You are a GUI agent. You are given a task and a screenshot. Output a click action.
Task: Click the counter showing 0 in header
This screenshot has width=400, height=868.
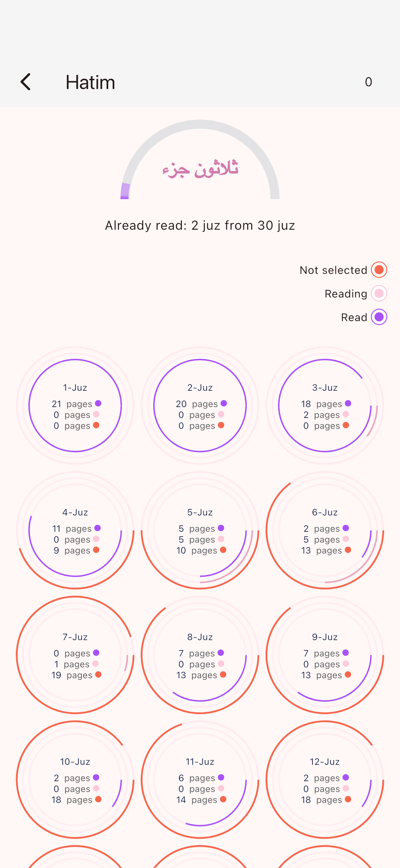[x=368, y=82]
